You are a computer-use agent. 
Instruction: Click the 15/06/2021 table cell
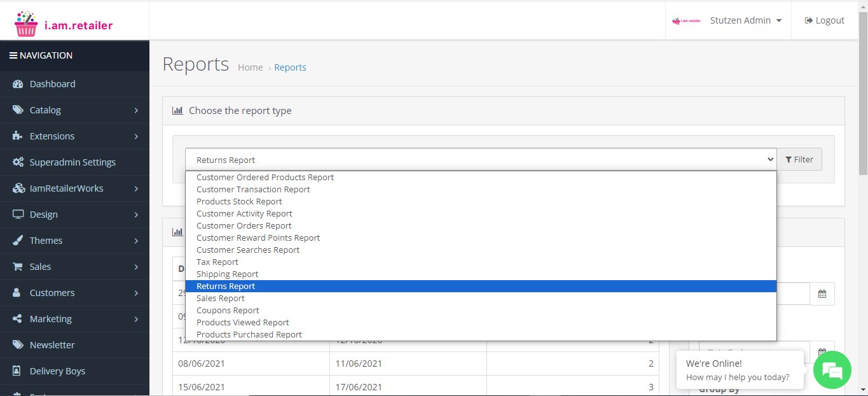[251, 387]
